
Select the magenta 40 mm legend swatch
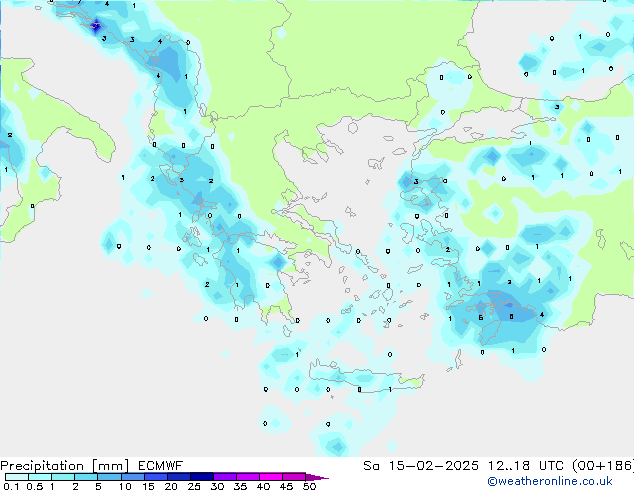click(271, 477)
